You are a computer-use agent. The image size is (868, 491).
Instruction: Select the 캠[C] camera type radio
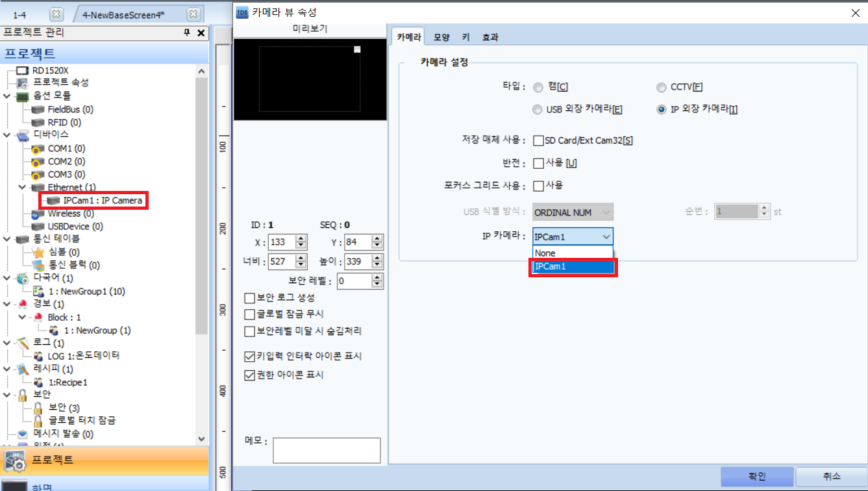click(538, 88)
